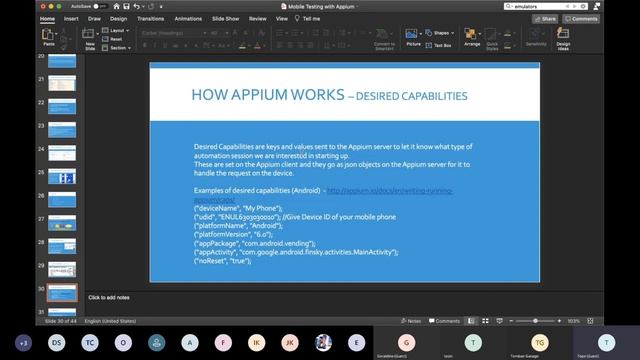Click the Home icon in title bar

pyautogui.click(x=117, y=7)
